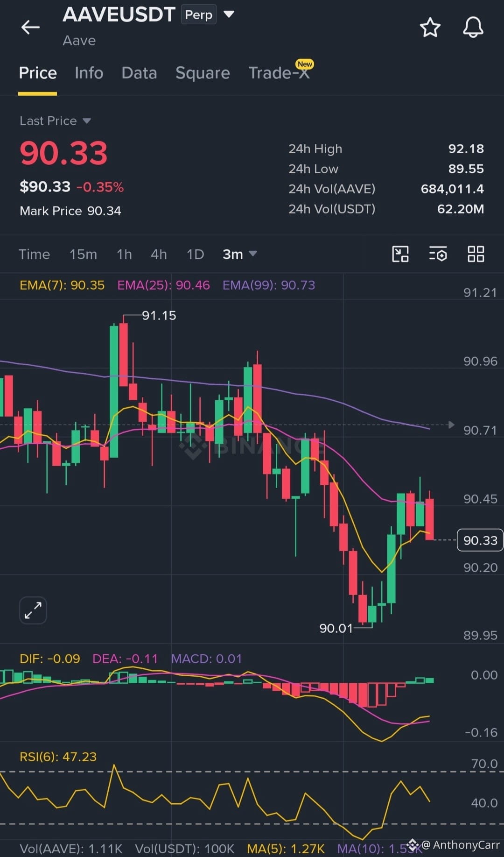
Task: Tap the EMA(99): 90.73 indicator label
Action: point(269,285)
